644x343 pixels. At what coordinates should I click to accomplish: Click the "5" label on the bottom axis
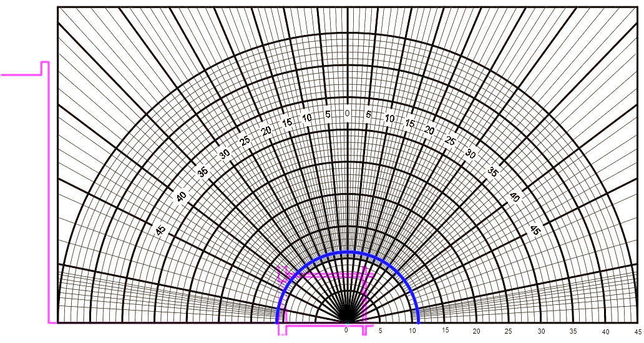[380, 331]
